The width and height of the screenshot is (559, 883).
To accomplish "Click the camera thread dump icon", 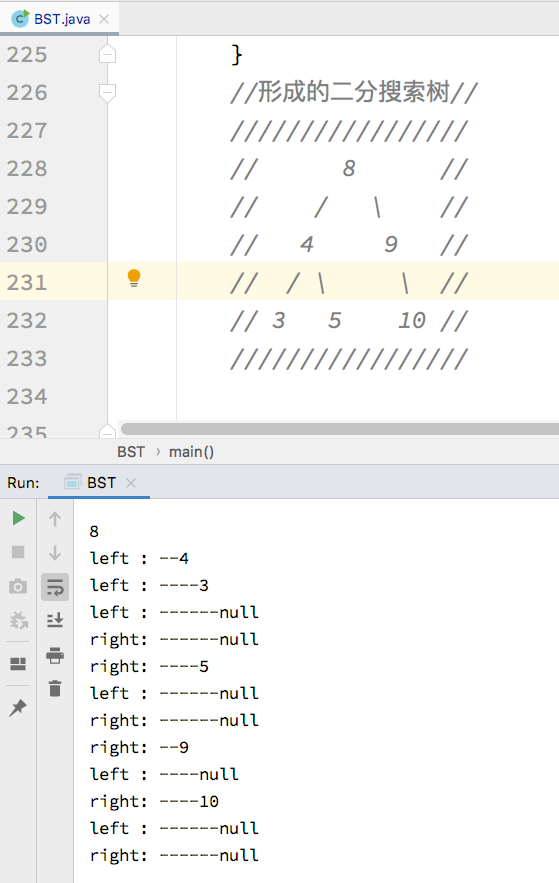I will (x=18, y=586).
